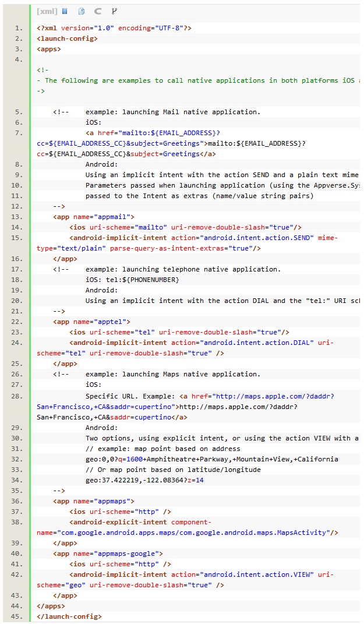Click the closing launch-config tag

69,616
